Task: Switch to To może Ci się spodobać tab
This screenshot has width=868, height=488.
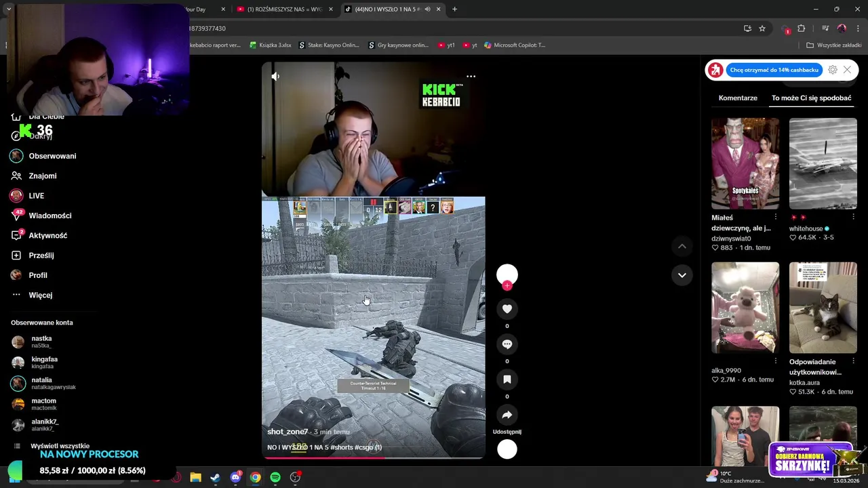Action: pos(811,98)
